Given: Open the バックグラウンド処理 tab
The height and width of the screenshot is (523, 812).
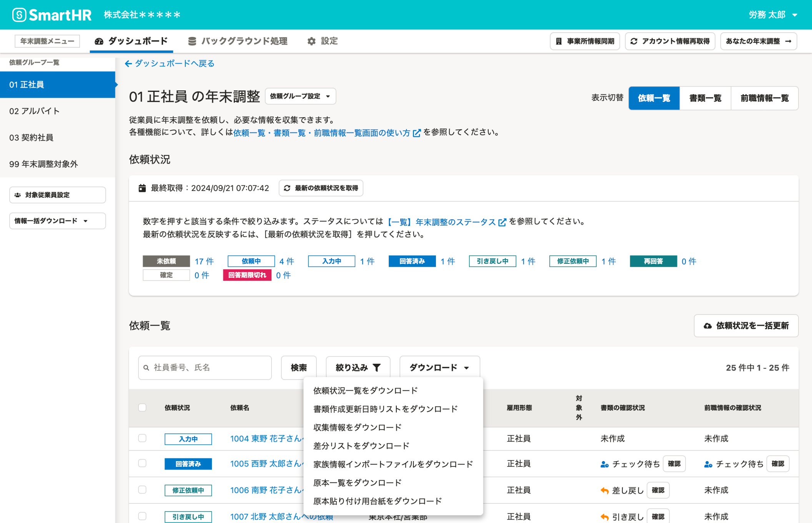Looking at the screenshot, I should click(x=238, y=41).
